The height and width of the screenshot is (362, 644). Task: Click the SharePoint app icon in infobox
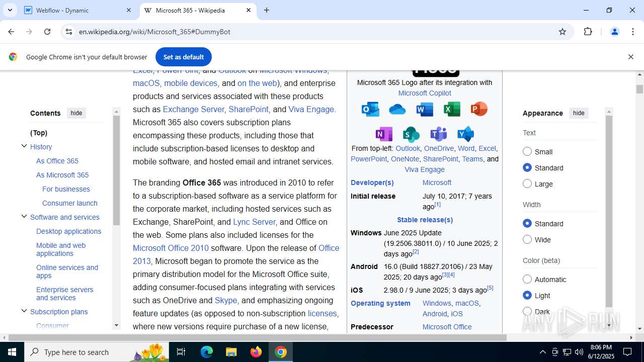(x=411, y=134)
